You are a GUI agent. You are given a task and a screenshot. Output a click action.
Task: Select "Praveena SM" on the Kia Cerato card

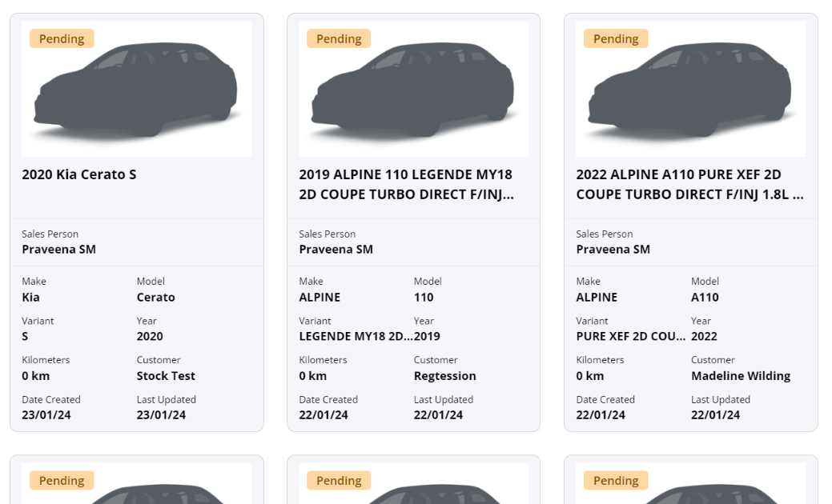point(59,250)
